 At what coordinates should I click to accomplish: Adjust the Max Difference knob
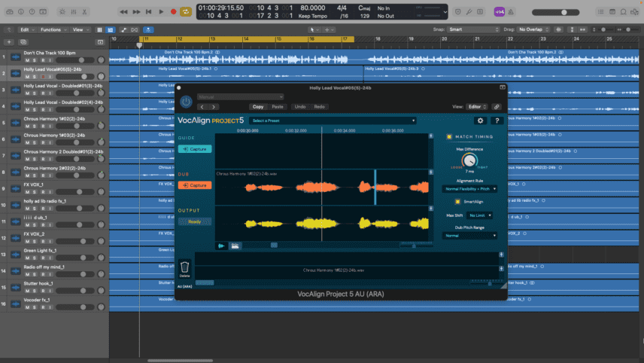[x=469, y=160]
